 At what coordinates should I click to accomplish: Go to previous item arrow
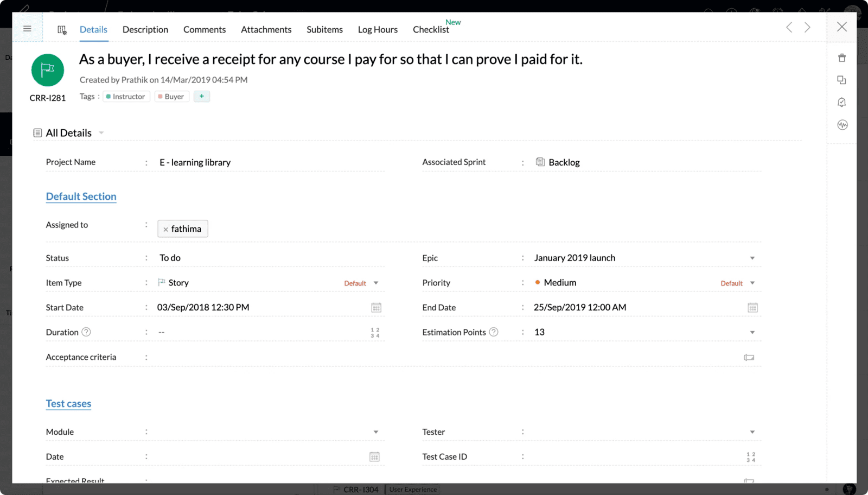click(x=789, y=27)
